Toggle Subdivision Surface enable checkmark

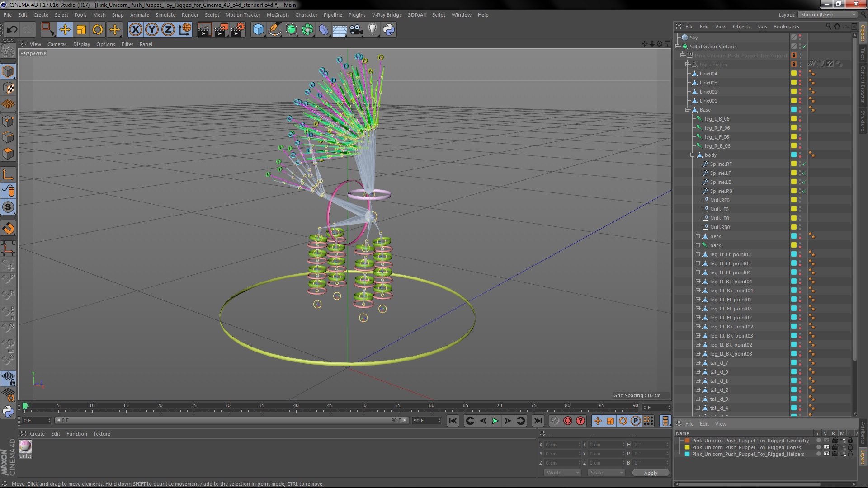804,47
